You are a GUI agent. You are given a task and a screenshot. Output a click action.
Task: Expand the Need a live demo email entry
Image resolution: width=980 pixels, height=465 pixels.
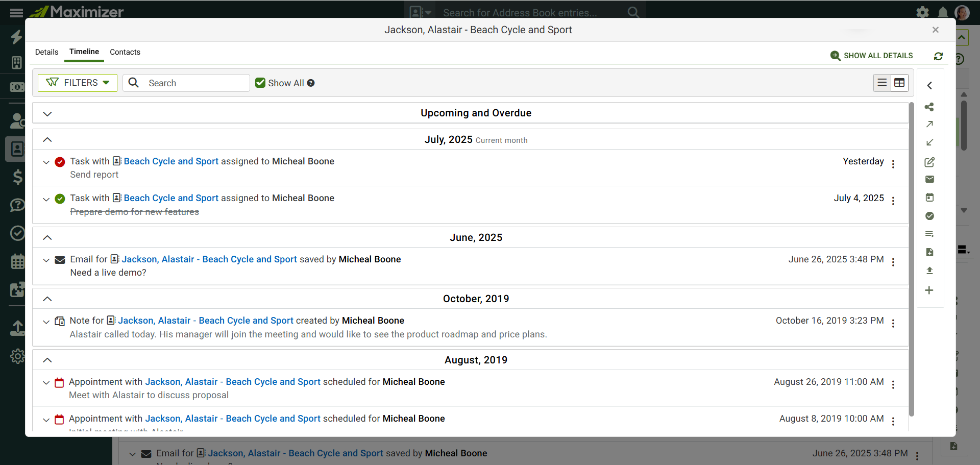(46, 260)
